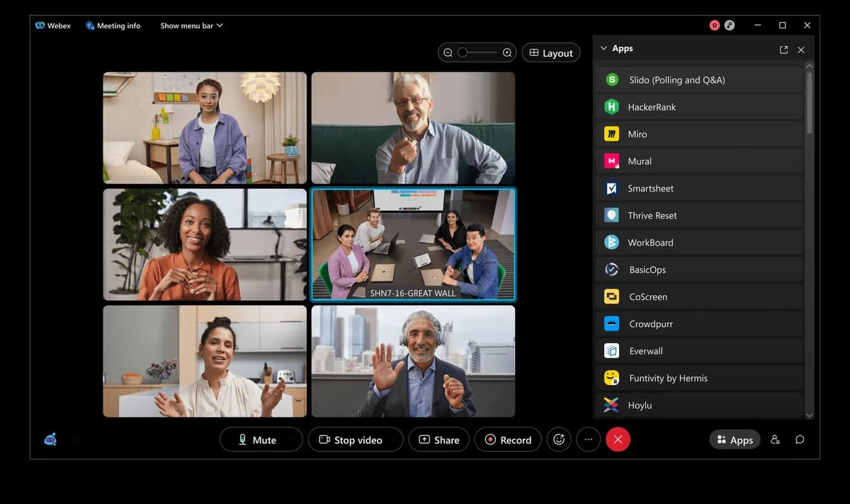This screenshot has width=850, height=504.
Task: Open the Mural list entry
Action: (699, 161)
